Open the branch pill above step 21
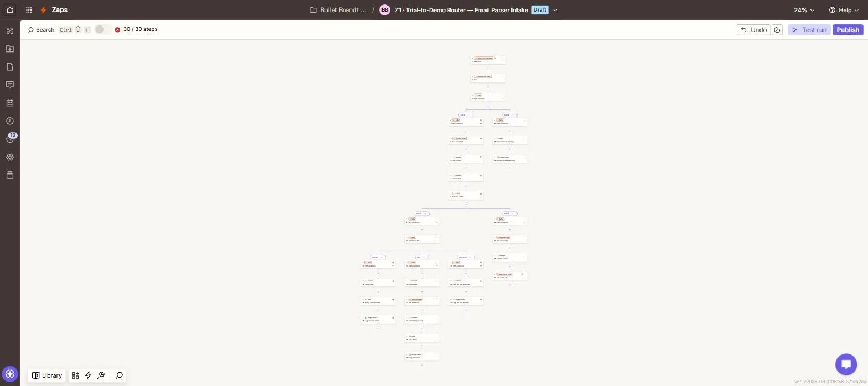The height and width of the screenshot is (386, 868). click(x=466, y=257)
